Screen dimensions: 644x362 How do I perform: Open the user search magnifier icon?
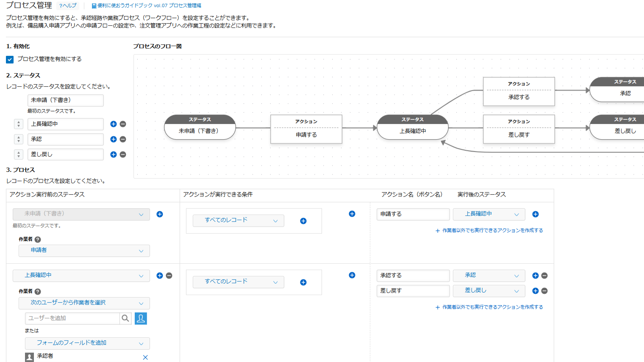click(126, 318)
